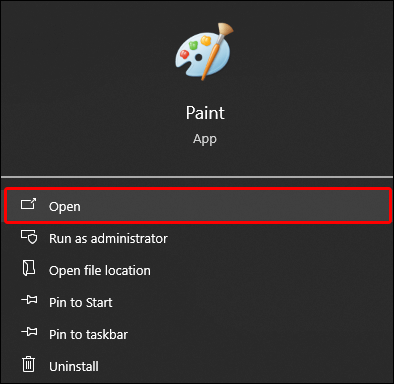
Task: Click the Paint app title text
Action: click(205, 113)
